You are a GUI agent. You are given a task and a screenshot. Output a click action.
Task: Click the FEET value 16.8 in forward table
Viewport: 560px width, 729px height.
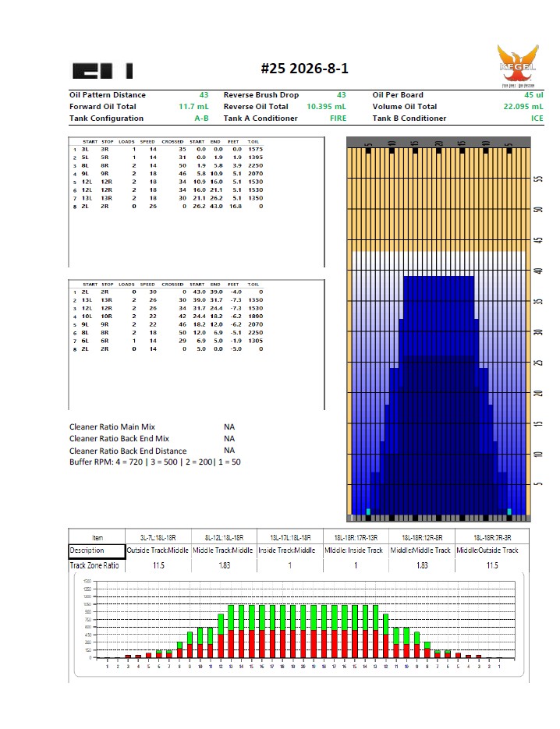pyautogui.click(x=236, y=206)
